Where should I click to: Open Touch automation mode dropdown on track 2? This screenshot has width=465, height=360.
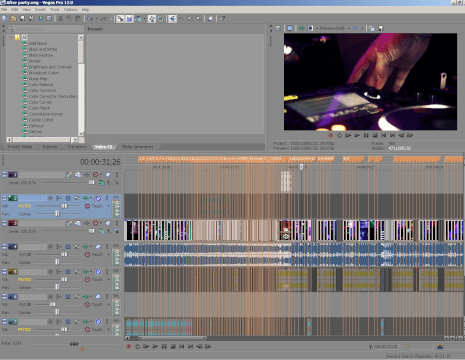pos(109,206)
